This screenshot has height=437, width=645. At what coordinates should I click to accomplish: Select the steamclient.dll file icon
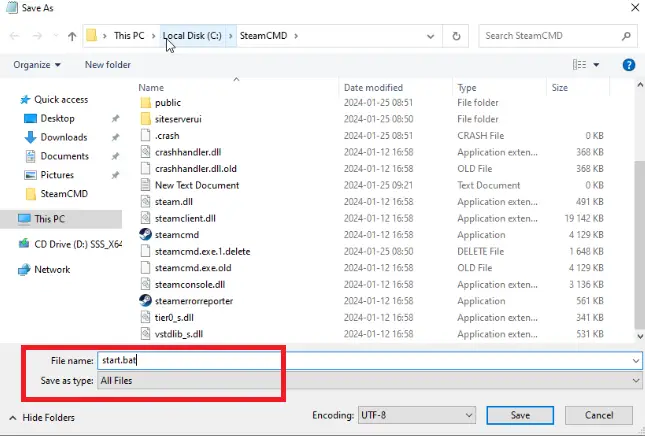tap(146, 218)
